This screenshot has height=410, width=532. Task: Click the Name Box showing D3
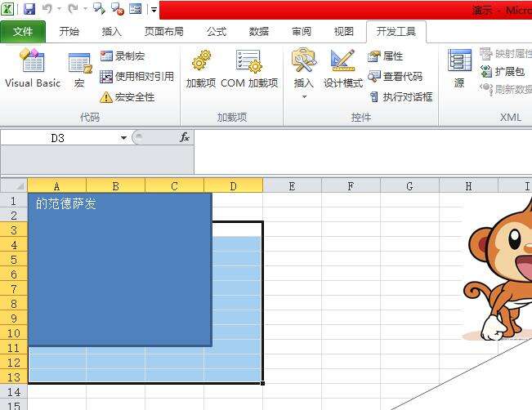[58, 138]
